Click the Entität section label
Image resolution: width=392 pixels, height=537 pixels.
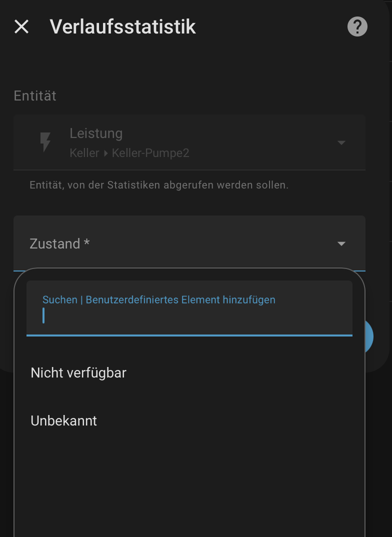[x=35, y=95]
